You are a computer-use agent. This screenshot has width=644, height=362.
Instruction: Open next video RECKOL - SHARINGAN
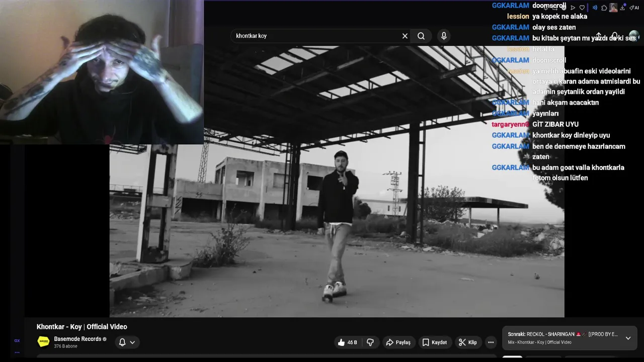click(x=562, y=334)
